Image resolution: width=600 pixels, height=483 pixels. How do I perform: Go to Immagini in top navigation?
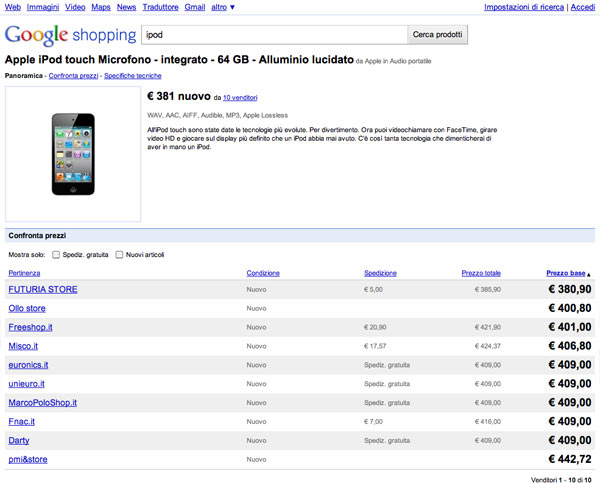tap(43, 7)
